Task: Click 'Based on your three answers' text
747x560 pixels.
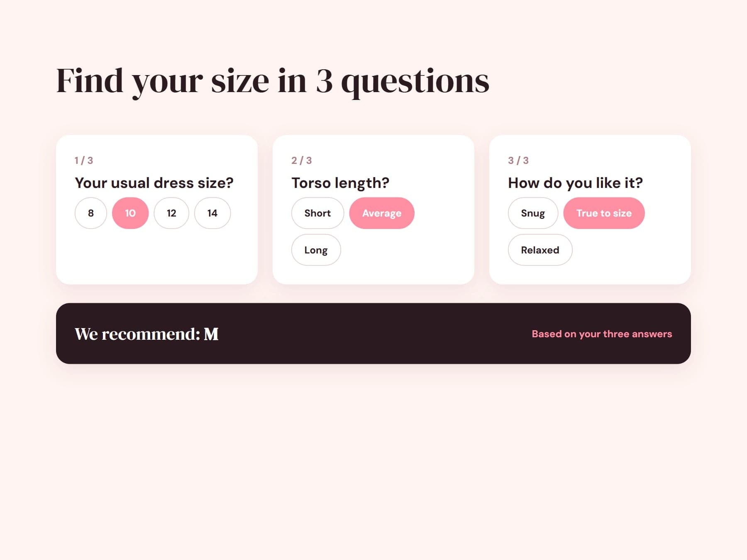Action: click(x=602, y=334)
